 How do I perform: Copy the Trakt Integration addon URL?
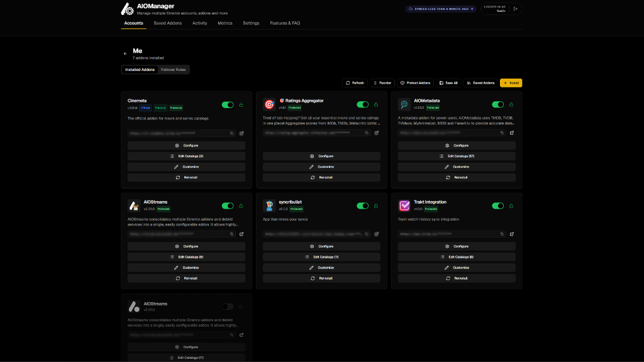point(502,234)
